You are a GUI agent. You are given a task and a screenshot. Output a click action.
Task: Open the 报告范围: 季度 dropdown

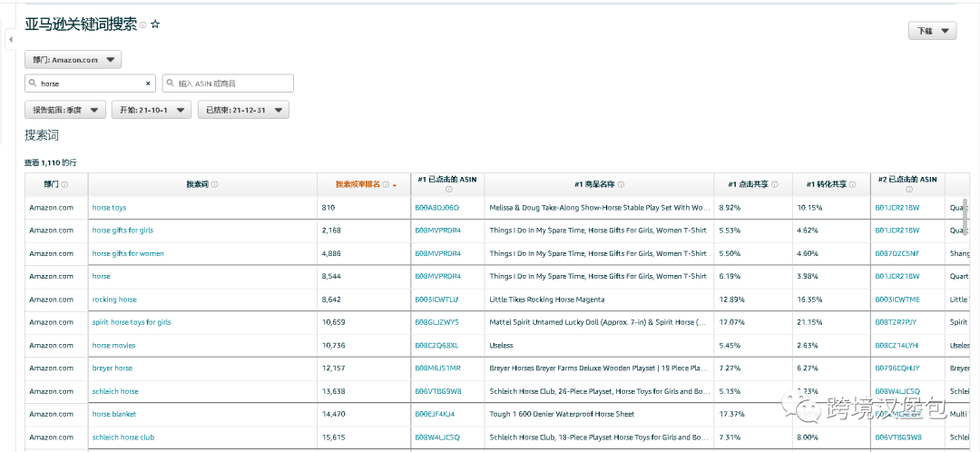pyautogui.click(x=65, y=110)
